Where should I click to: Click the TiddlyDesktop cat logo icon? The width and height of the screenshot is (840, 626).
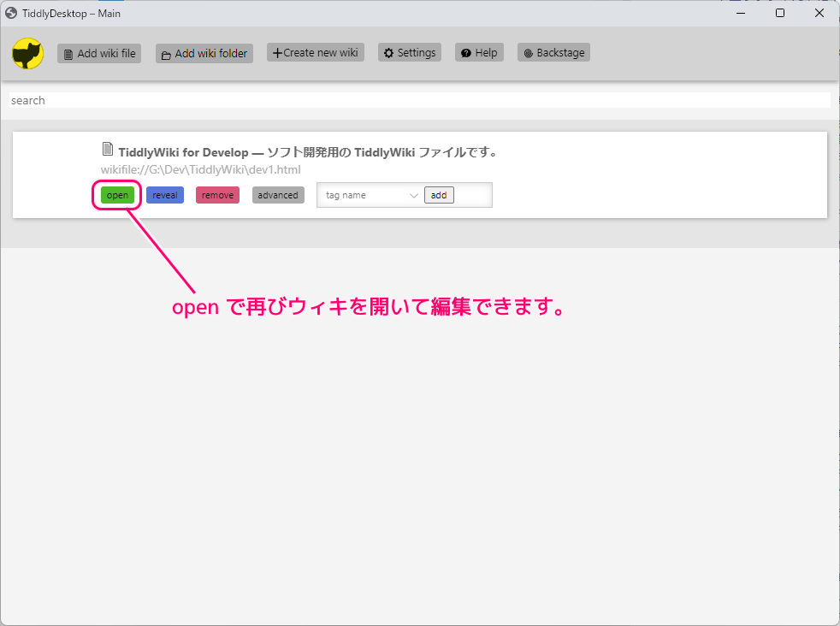click(x=27, y=53)
